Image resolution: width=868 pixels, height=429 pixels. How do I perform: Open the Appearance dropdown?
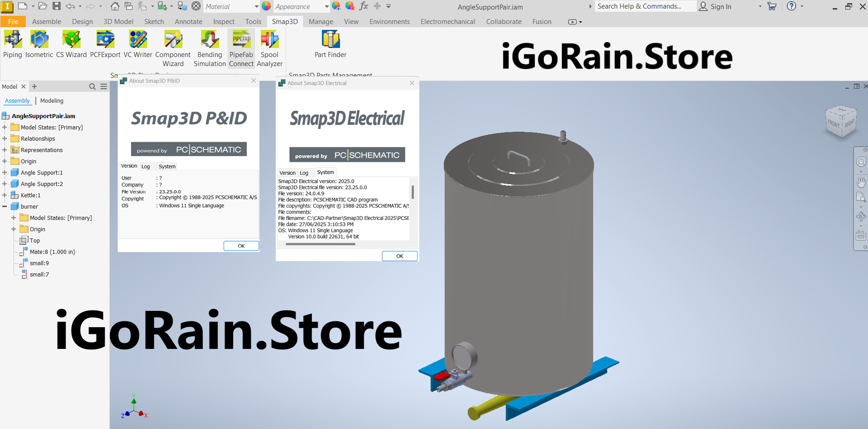[x=326, y=7]
